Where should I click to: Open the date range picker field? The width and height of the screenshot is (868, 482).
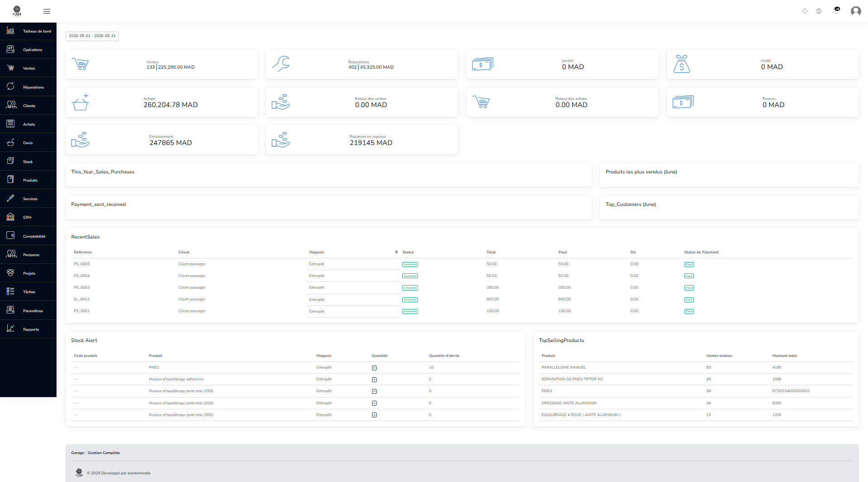point(92,36)
